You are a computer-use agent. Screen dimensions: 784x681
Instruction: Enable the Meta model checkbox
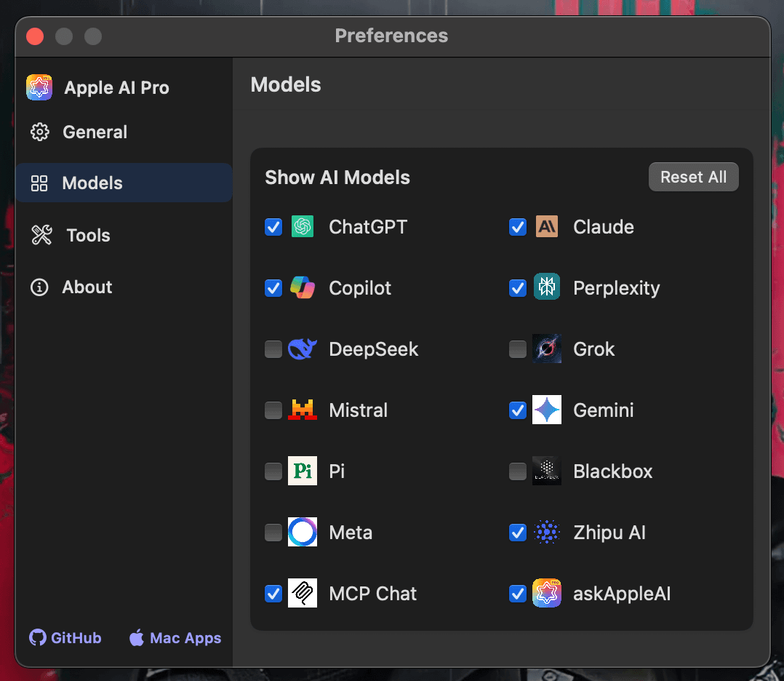pos(273,532)
